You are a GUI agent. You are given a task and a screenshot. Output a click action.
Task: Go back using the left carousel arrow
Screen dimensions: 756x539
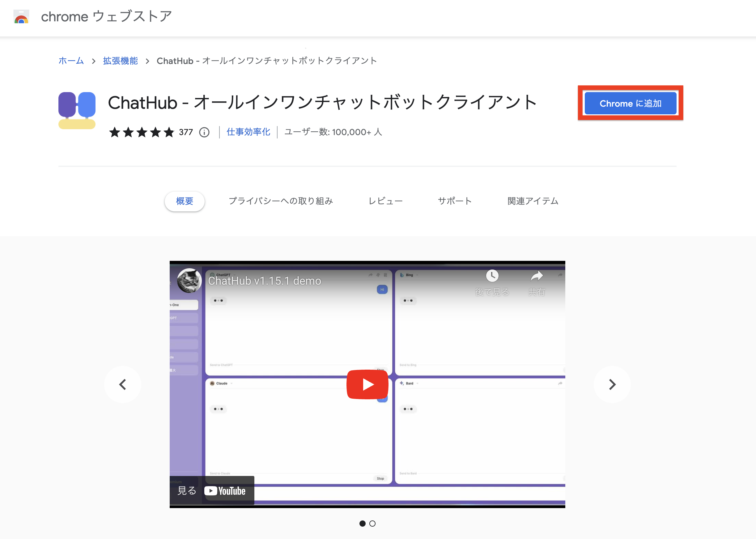pos(123,384)
